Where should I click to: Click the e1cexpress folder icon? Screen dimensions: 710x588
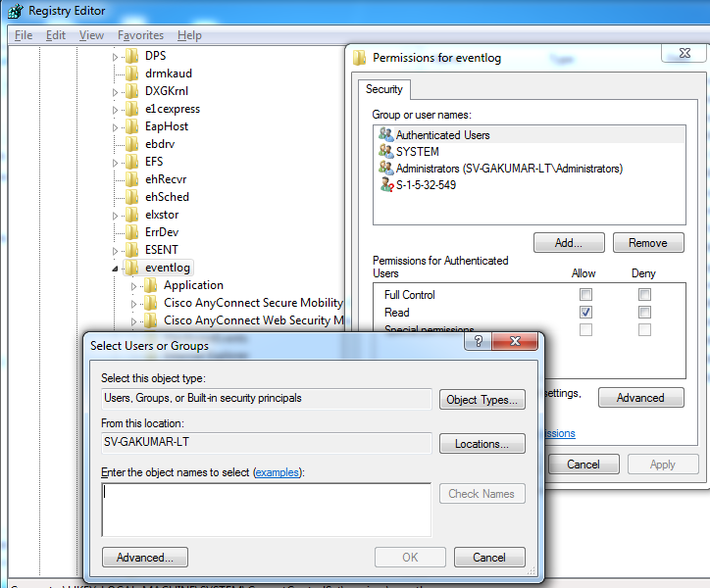pos(131,109)
